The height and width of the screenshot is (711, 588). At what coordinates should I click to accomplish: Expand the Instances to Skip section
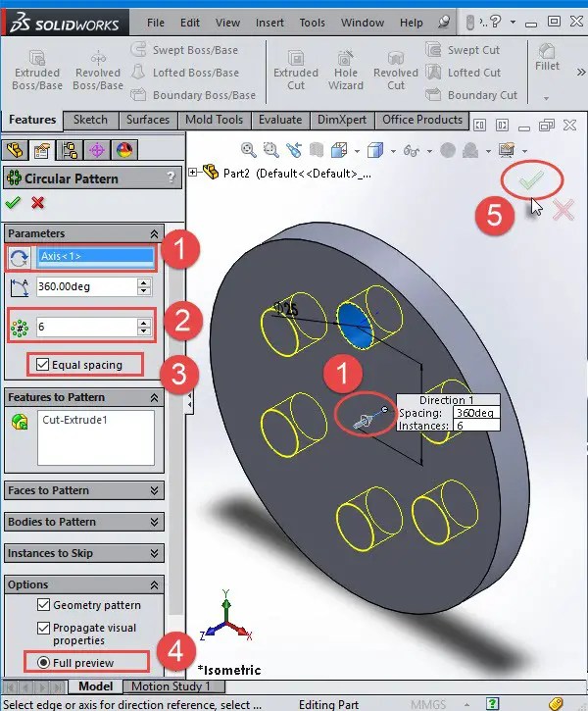[x=154, y=553]
